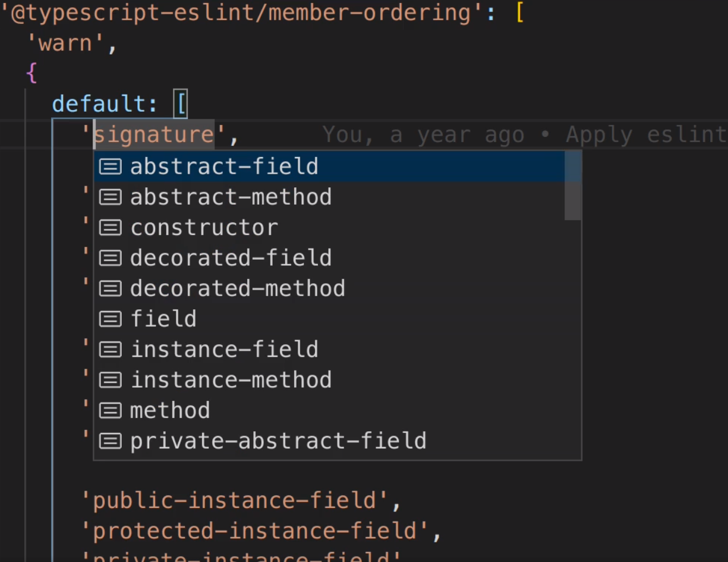This screenshot has width=728, height=562.
Task: Choose the decorated-method completion label
Action: point(237,288)
